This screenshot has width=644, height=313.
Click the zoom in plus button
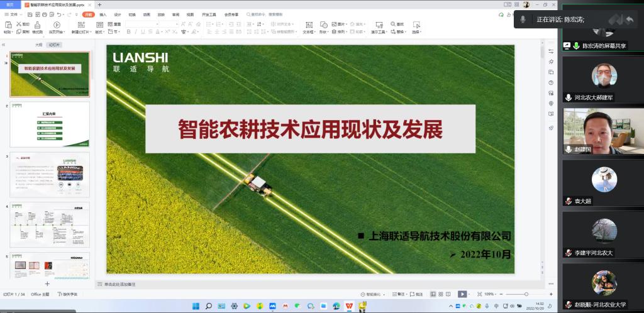[x=551, y=294]
